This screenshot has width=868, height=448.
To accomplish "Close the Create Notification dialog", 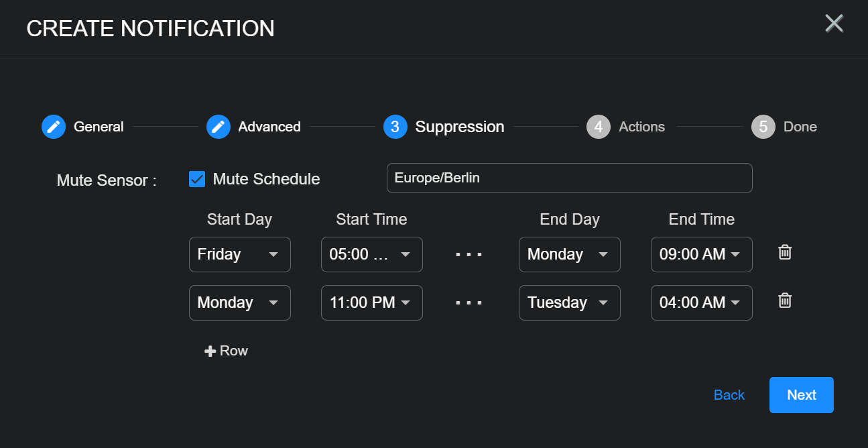I will coord(834,23).
